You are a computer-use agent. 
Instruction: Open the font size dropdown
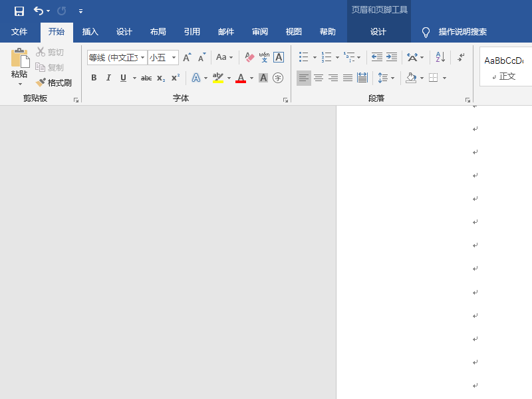(174, 58)
